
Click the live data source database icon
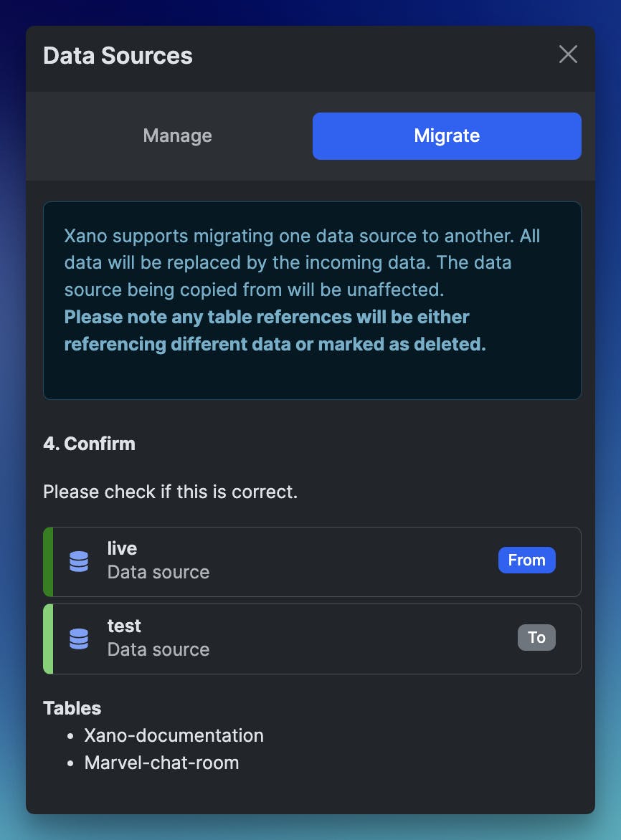pyautogui.click(x=79, y=561)
